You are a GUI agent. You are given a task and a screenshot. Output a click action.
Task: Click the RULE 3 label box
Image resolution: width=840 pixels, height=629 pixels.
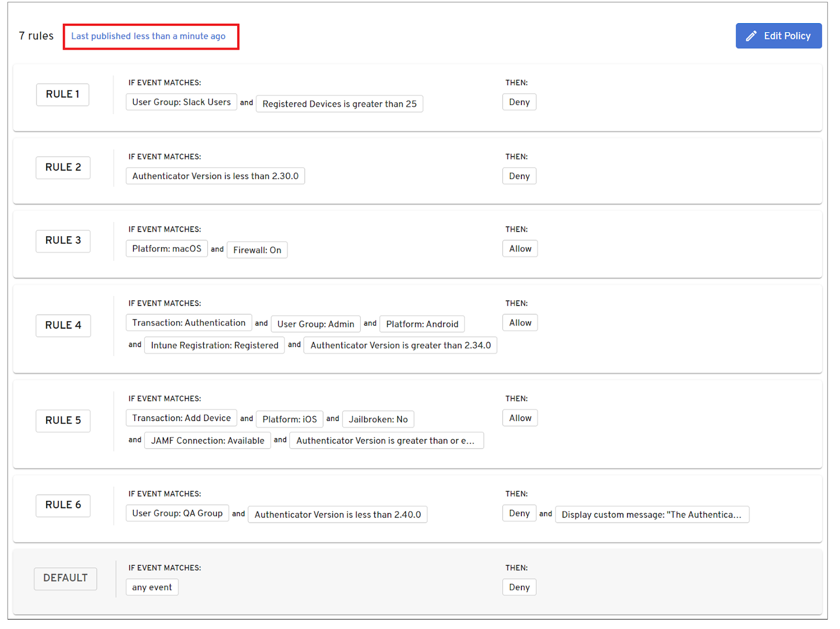(x=63, y=240)
